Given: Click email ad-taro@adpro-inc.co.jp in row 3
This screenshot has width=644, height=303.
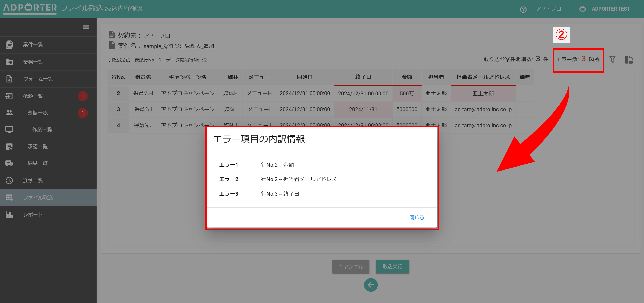Looking at the screenshot, I should (483, 109).
